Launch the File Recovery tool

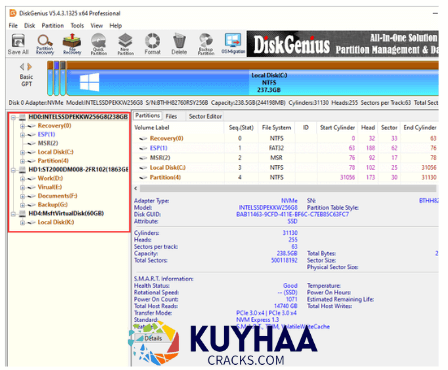coord(72,44)
